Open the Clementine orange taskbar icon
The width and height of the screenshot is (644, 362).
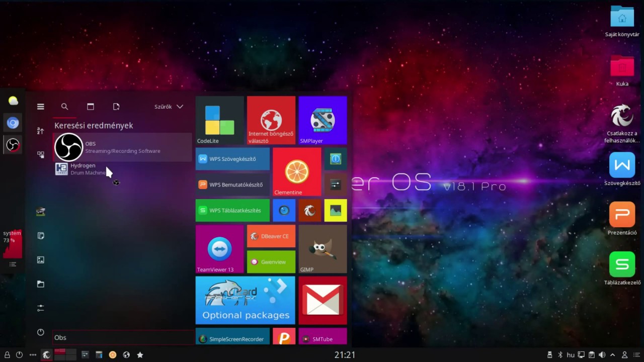point(113,354)
